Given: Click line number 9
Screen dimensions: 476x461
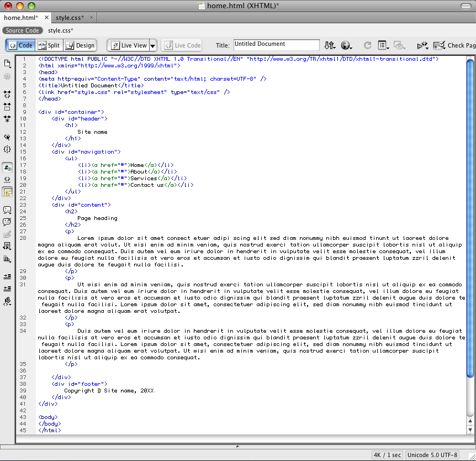Looking at the screenshot, I should click(x=24, y=112).
